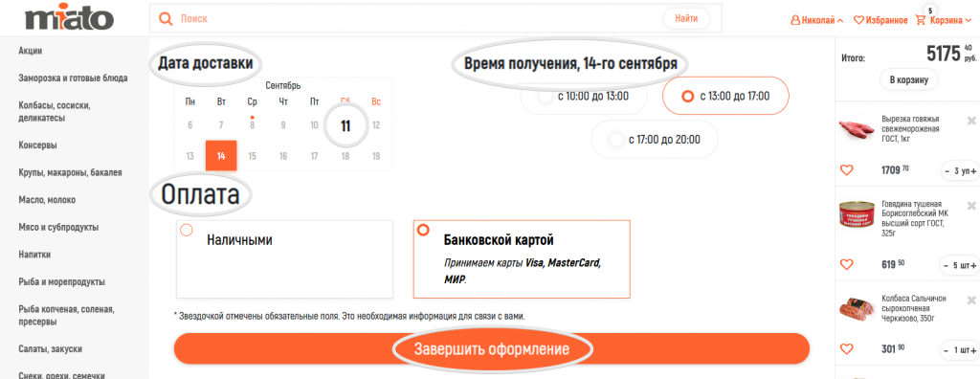Viewport: 980px width, 379px height.
Task: Remove Колбаса Сальчичон from cart with X
Action: coord(970,301)
